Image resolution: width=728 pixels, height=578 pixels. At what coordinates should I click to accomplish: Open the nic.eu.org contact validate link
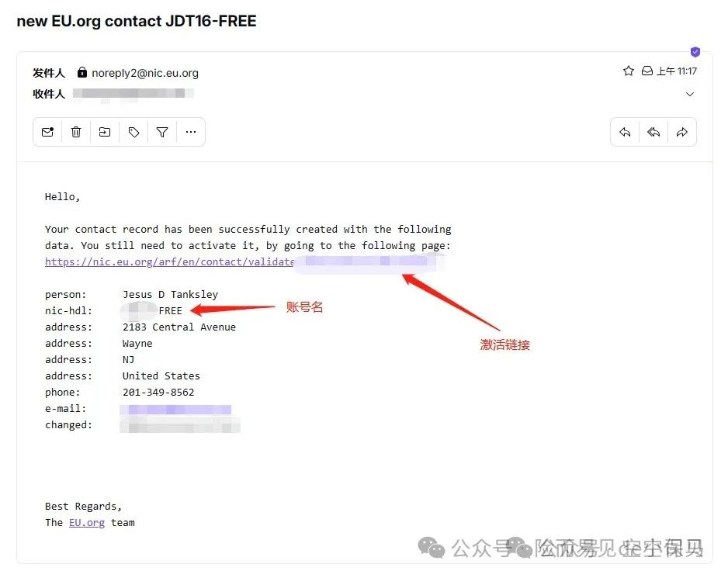tap(170, 261)
